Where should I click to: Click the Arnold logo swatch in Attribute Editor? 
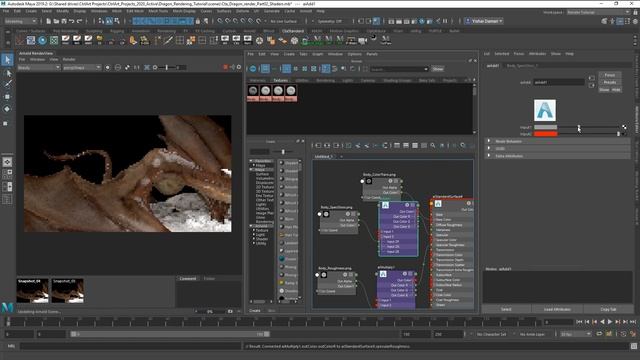(x=545, y=110)
